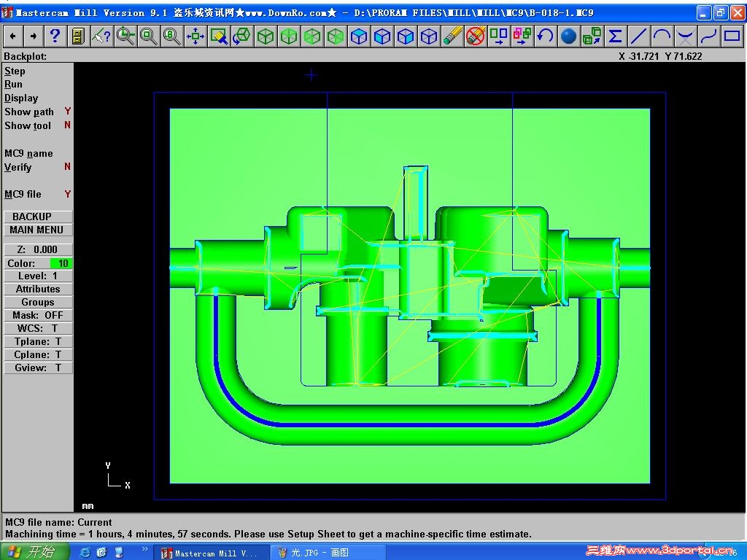Click the green Color 10 swatch

click(61, 263)
